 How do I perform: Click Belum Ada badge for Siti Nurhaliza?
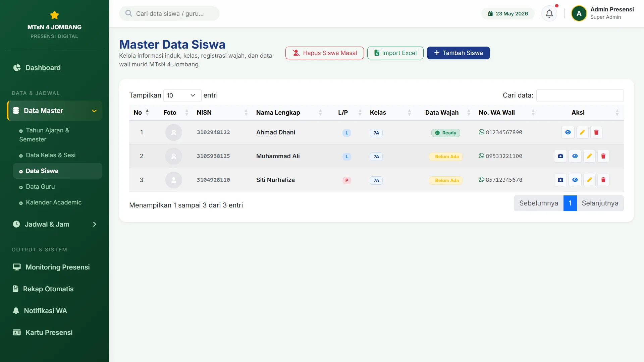[x=445, y=180]
